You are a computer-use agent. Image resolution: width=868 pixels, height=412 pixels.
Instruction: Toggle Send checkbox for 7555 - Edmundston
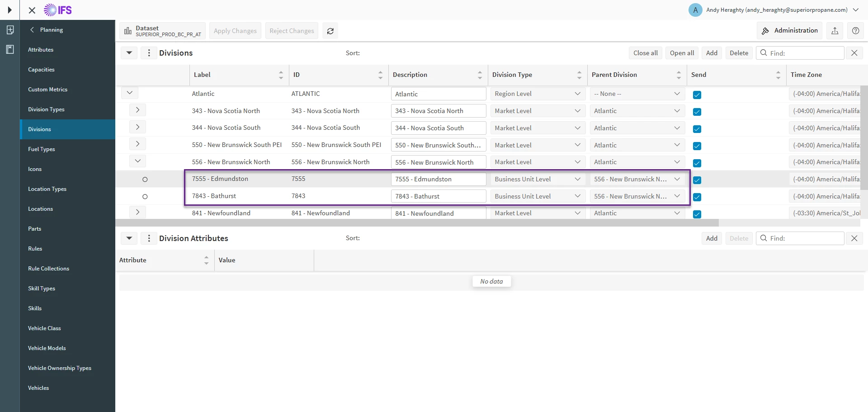[x=697, y=180]
